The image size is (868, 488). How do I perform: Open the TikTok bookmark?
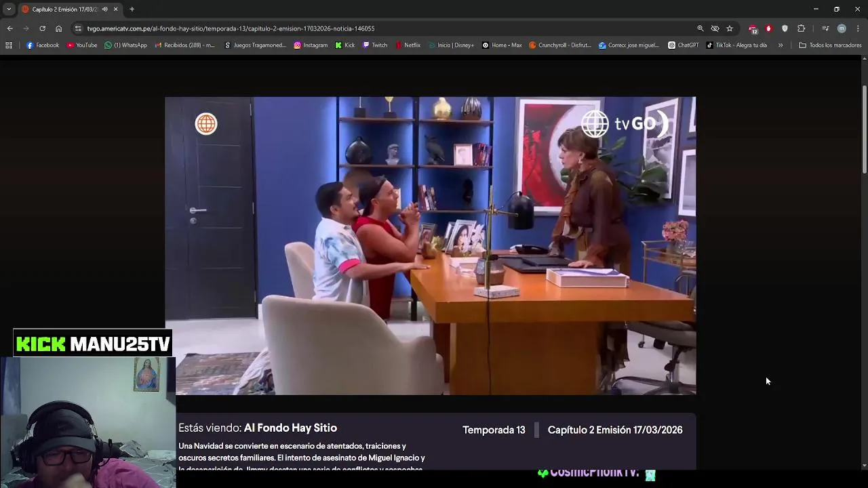736,45
